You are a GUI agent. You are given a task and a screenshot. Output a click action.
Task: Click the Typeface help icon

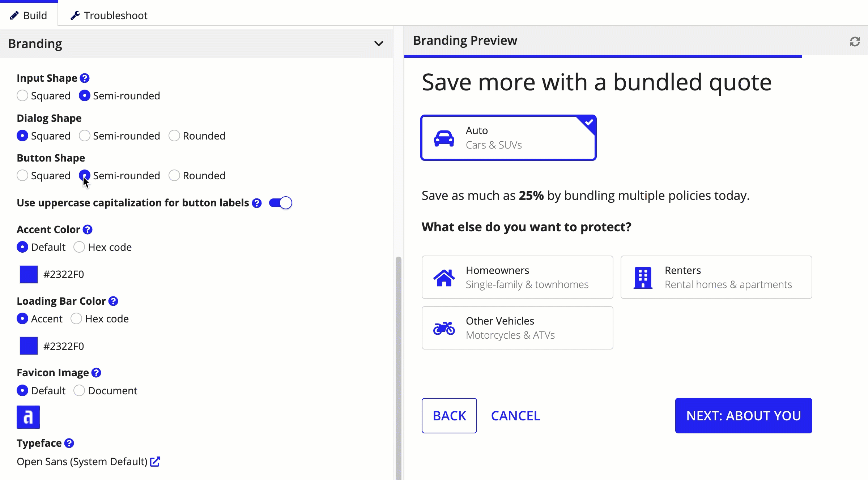click(x=69, y=443)
